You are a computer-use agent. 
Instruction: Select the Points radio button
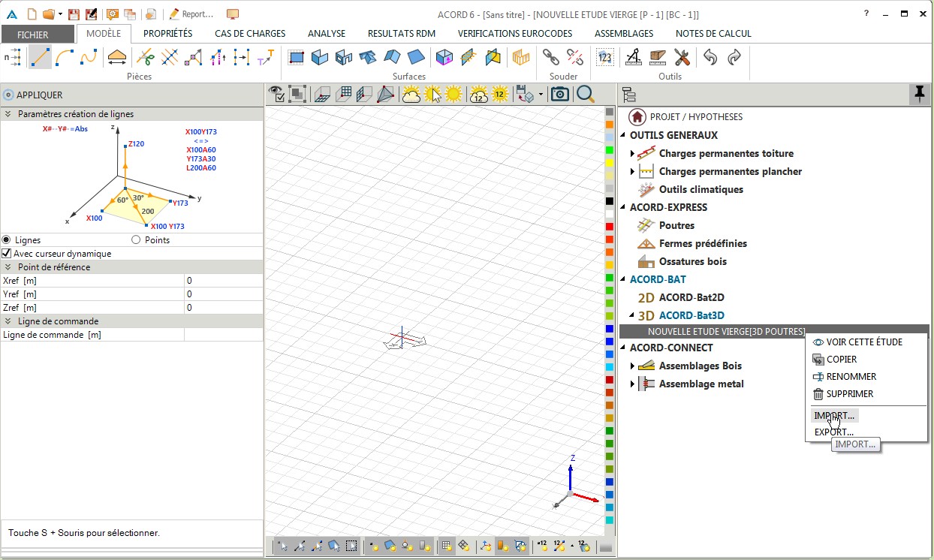click(136, 240)
